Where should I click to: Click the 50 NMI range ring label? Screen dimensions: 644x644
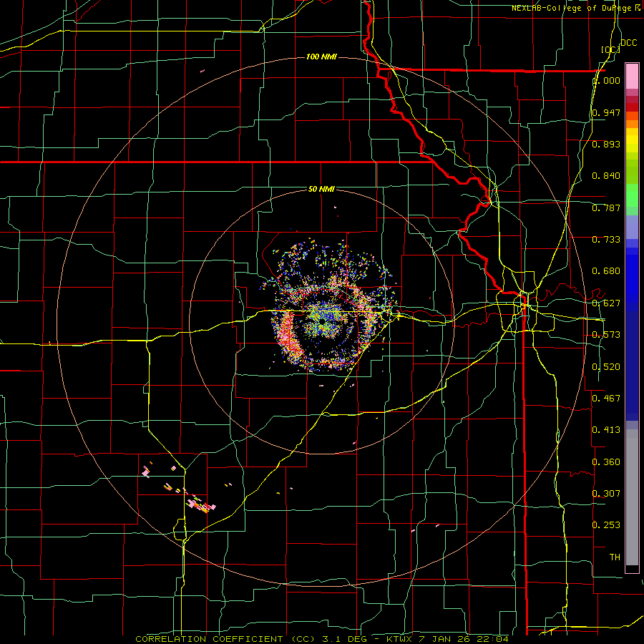(x=321, y=189)
